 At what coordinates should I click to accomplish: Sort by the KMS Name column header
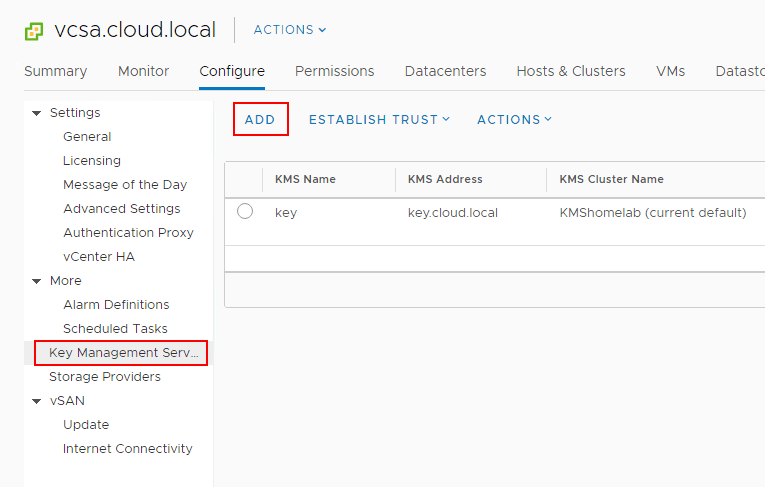pyautogui.click(x=305, y=179)
